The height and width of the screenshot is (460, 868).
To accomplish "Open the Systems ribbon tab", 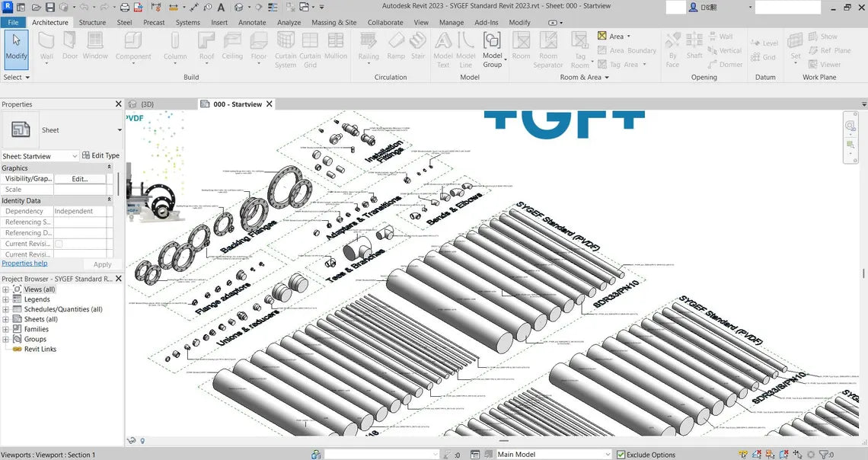I will (187, 23).
